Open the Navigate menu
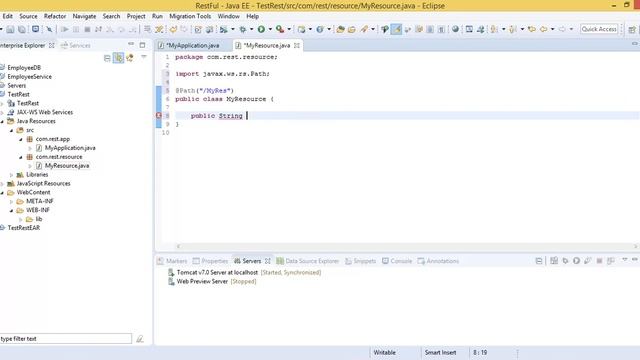 tap(84, 16)
